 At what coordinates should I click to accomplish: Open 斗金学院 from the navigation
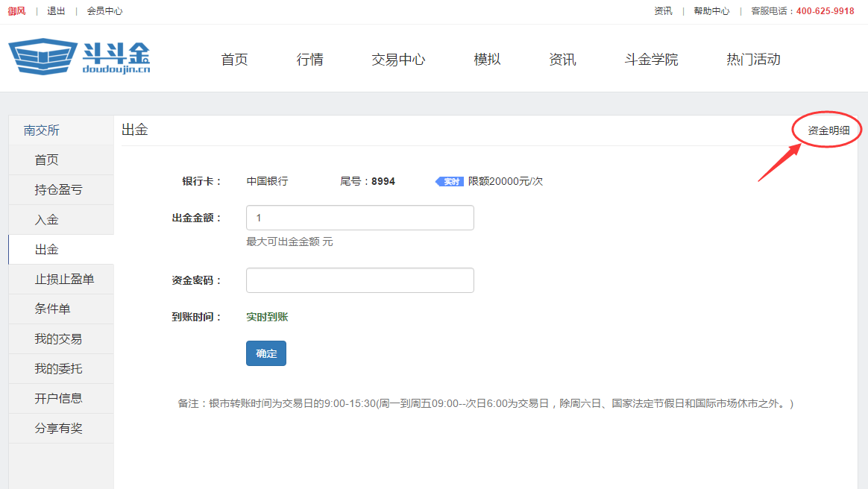point(651,60)
